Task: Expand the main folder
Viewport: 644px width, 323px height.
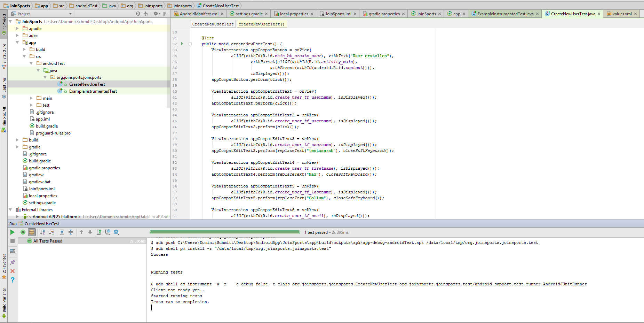Action: point(31,98)
